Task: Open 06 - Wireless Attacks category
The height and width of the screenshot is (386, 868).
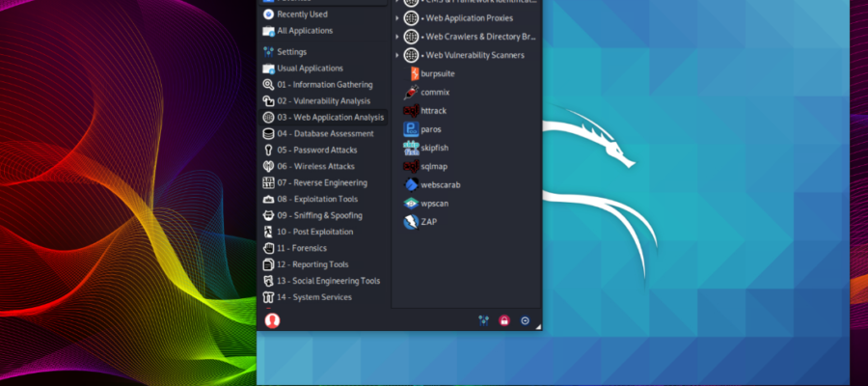Action: click(323, 166)
